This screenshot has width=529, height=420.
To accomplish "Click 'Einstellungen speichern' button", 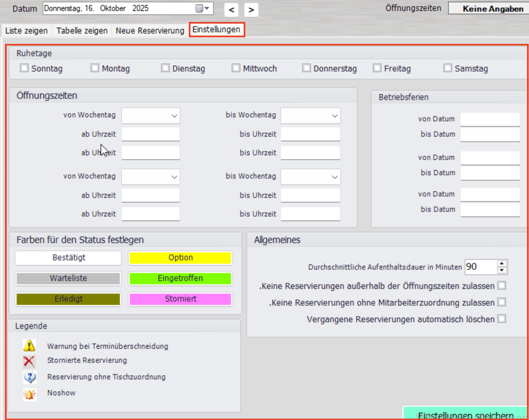I will [465, 414].
